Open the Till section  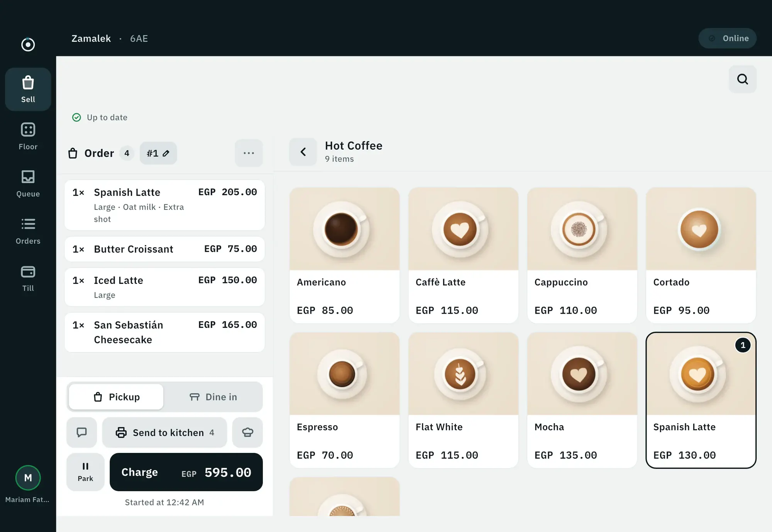click(28, 278)
